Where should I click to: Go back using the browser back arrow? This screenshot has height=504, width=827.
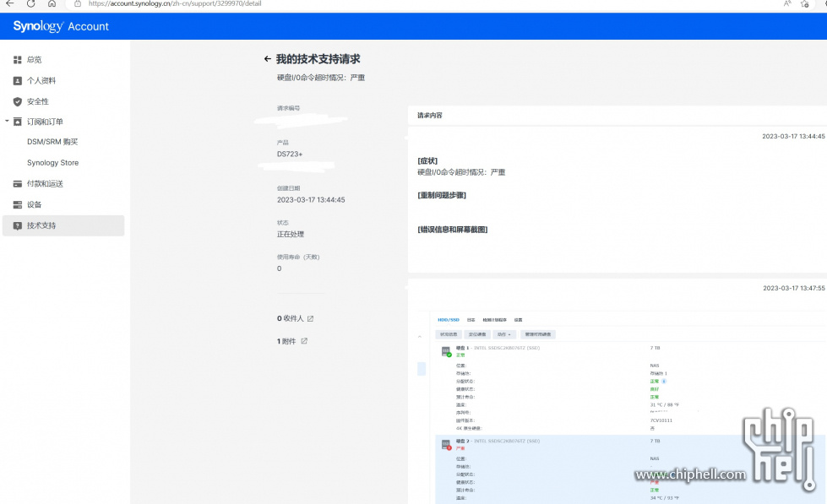[9, 3]
